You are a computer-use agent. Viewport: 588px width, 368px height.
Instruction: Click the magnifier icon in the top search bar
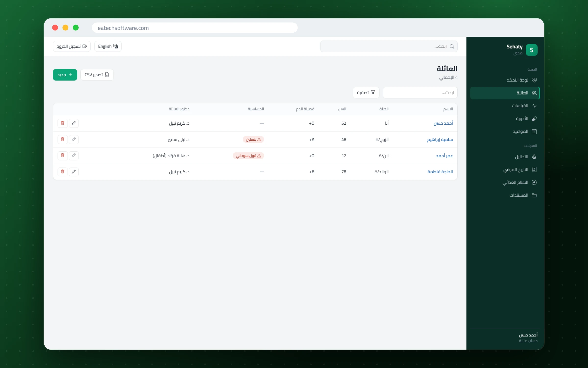[x=452, y=46]
